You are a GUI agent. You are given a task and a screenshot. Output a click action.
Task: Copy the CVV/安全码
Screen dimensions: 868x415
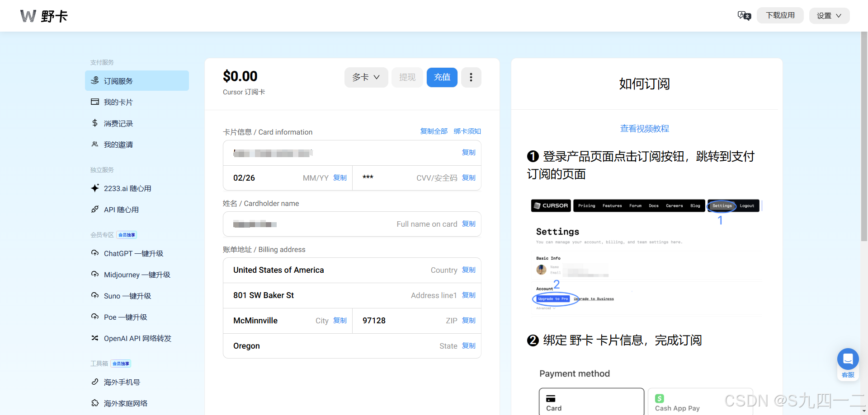pyautogui.click(x=469, y=178)
